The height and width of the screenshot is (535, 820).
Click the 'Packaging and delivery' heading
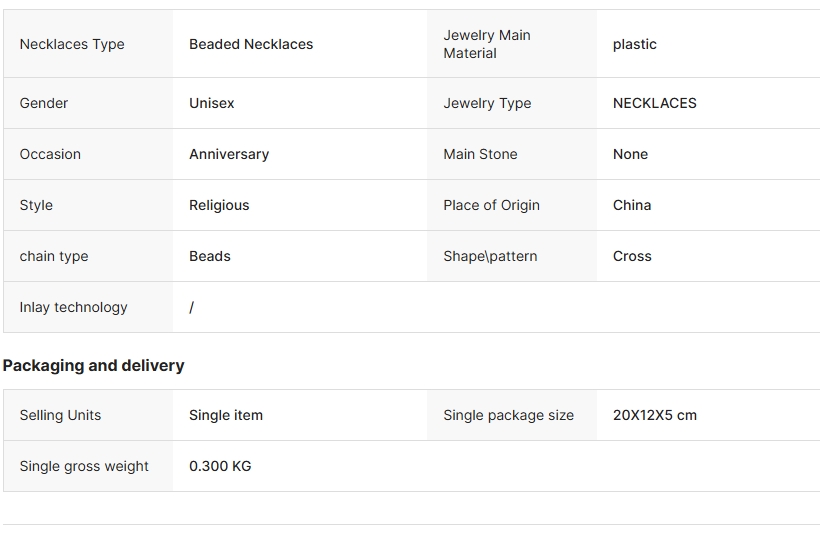coord(94,366)
